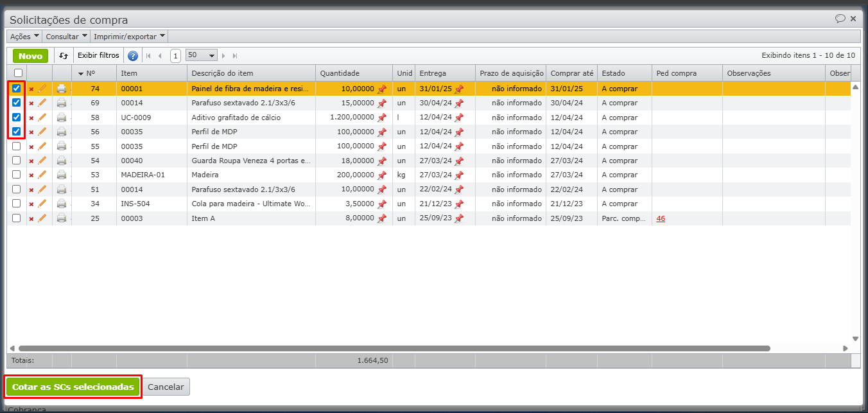This screenshot has height=413, width=868.
Task: Edit request 69 with pencil icon
Action: pyautogui.click(x=42, y=103)
